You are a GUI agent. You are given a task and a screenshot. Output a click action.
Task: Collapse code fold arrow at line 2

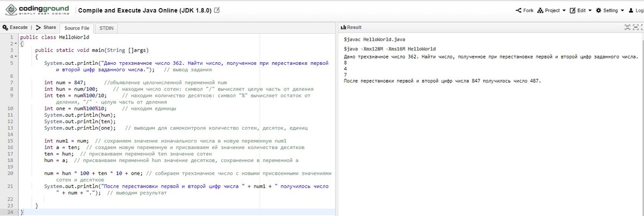[16, 43]
